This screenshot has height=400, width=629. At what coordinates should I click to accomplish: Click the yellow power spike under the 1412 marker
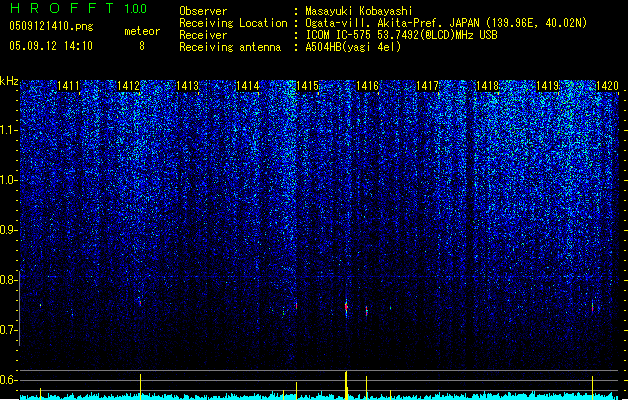coord(140,387)
